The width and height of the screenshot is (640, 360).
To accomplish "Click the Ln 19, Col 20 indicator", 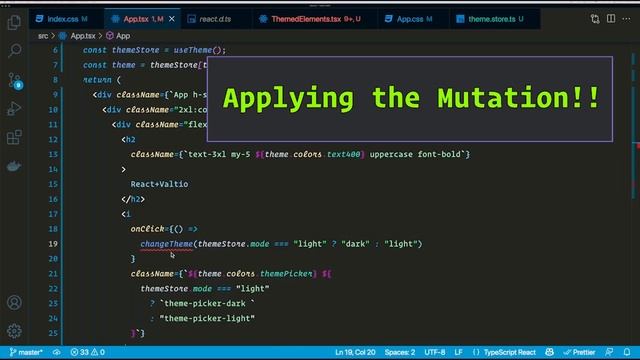I will pos(355,352).
